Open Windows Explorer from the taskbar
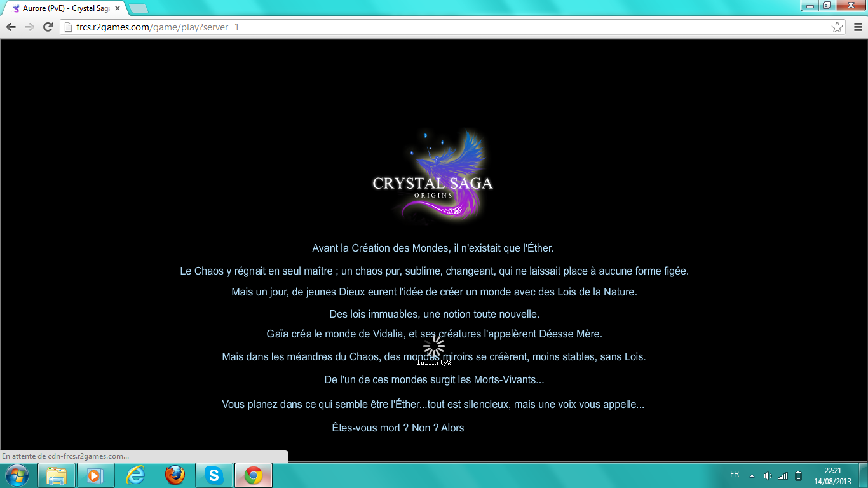The height and width of the screenshot is (488, 868). [57, 475]
